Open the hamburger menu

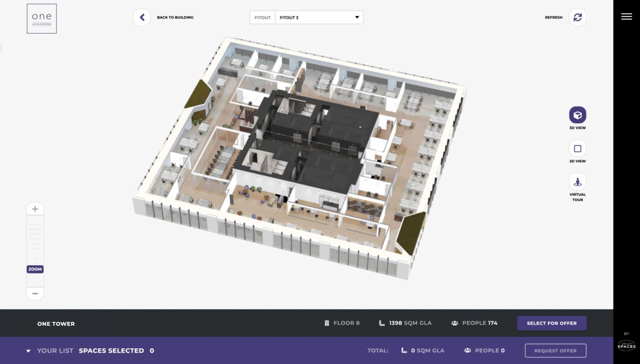click(626, 17)
